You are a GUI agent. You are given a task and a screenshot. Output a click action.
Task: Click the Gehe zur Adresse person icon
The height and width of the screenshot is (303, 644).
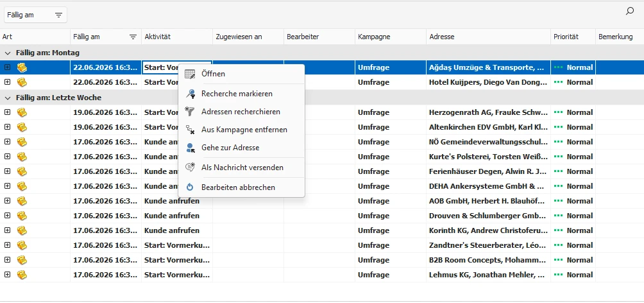[190, 148]
